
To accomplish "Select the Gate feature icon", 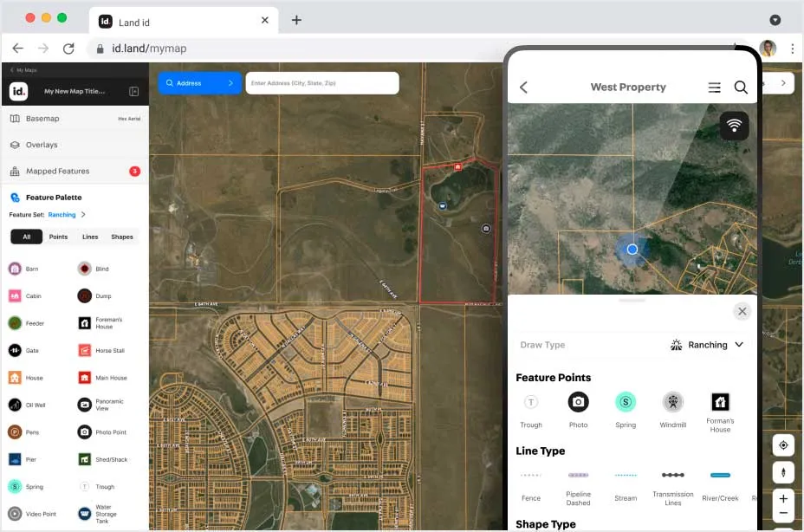I will [x=15, y=350].
